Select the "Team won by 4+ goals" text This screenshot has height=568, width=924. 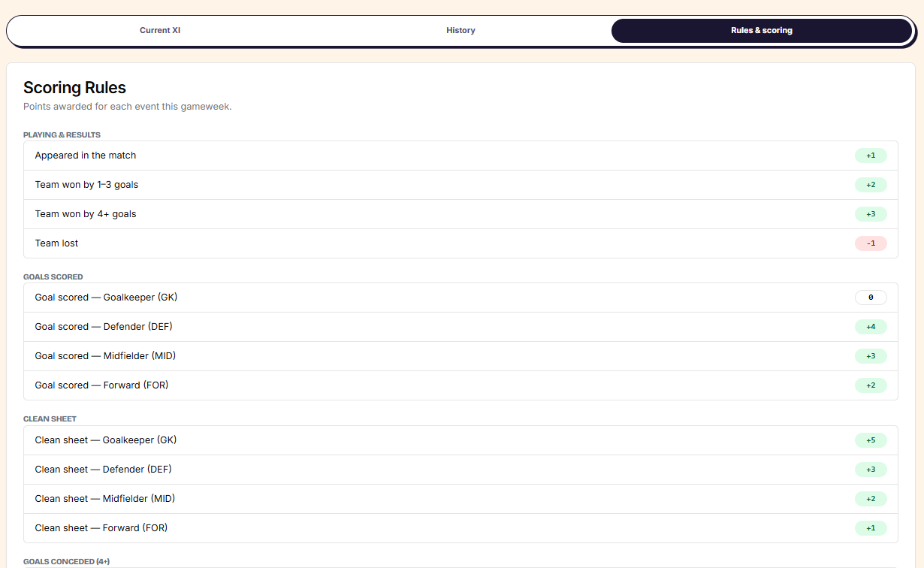tap(86, 214)
